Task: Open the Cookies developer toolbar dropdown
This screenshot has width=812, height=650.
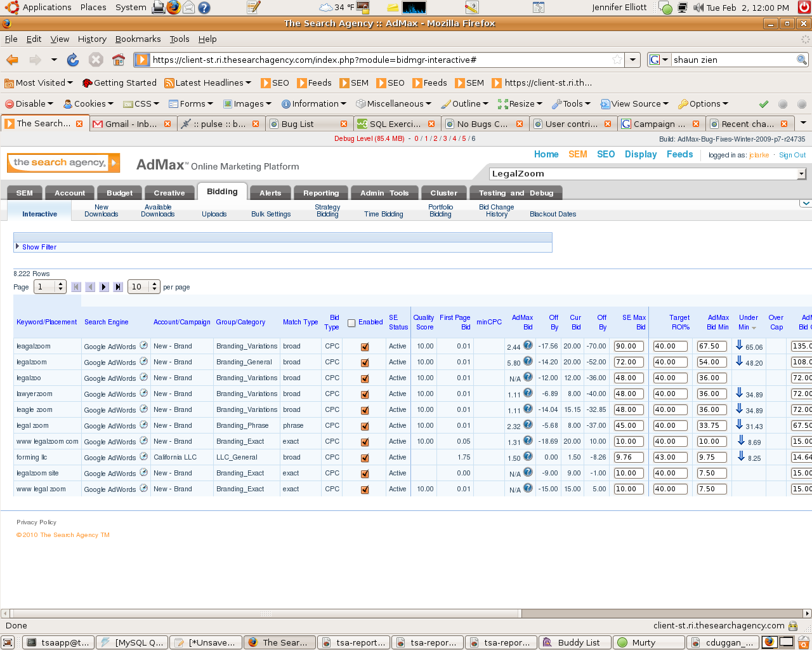Action: [88, 104]
